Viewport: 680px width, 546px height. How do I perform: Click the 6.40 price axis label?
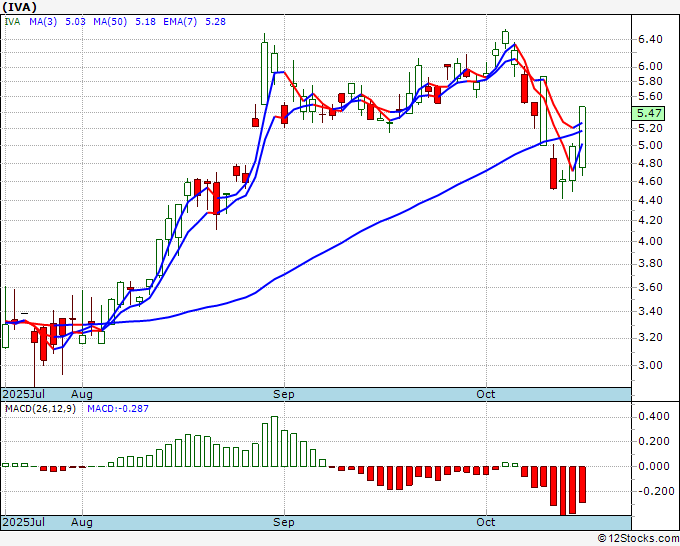tap(649, 40)
